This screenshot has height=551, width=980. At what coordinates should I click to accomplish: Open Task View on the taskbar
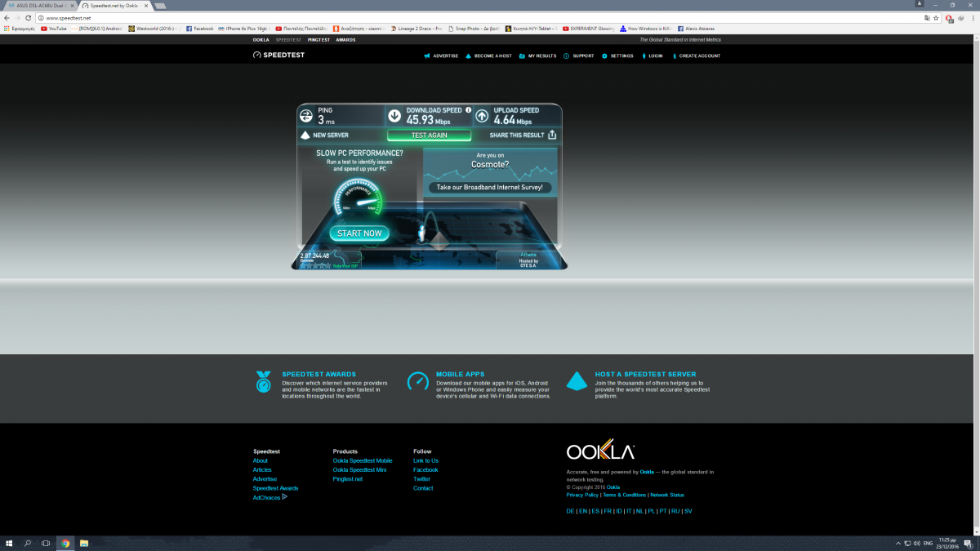click(x=47, y=543)
